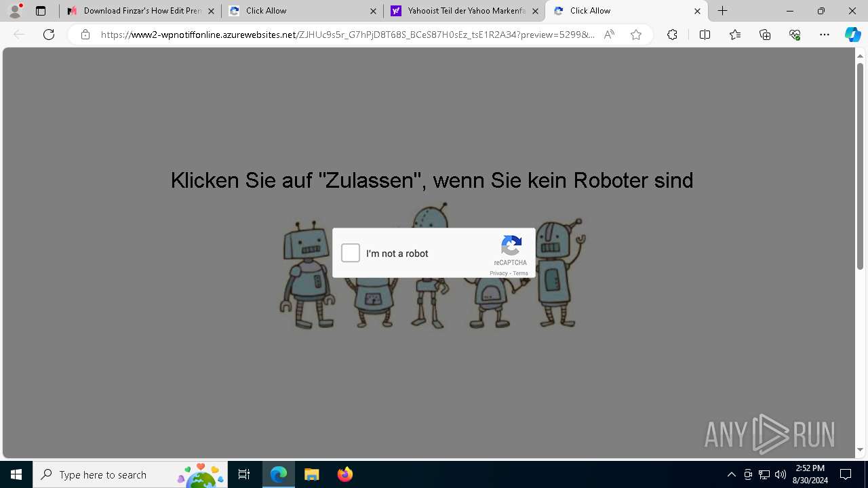Toggle Read aloud in address bar
The height and width of the screenshot is (488, 868).
point(609,35)
